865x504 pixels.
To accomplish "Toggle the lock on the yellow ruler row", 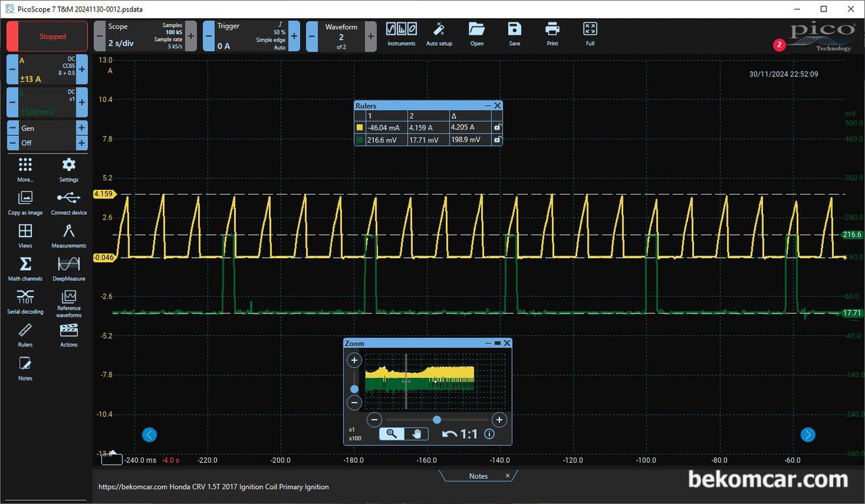I will coord(497,127).
